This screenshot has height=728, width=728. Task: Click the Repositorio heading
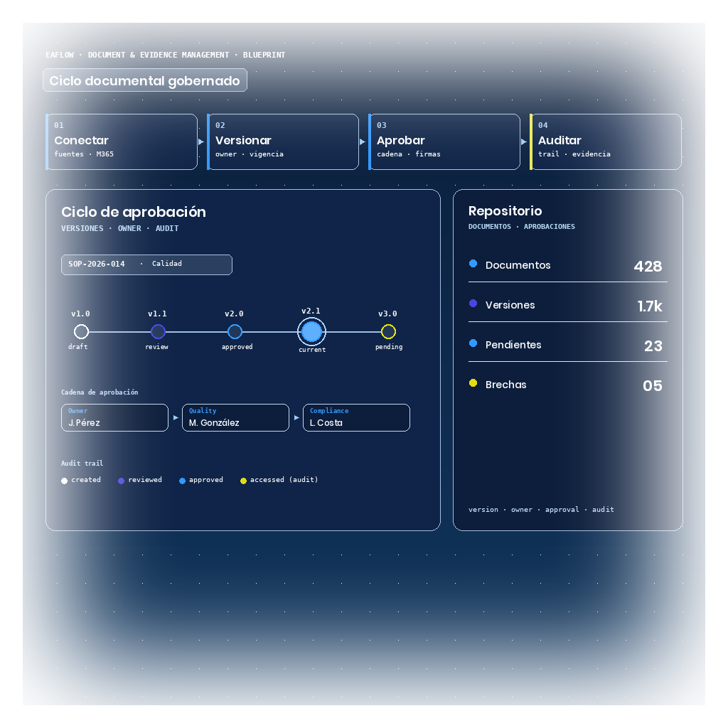click(505, 210)
